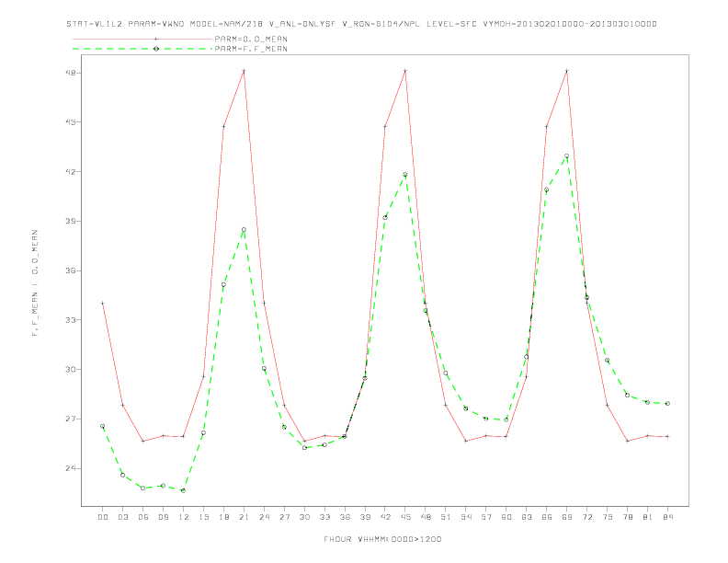Click red O.O_MEAN plus marker at hour 84
This screenshot has width=728, height=563.
(667, 437)
